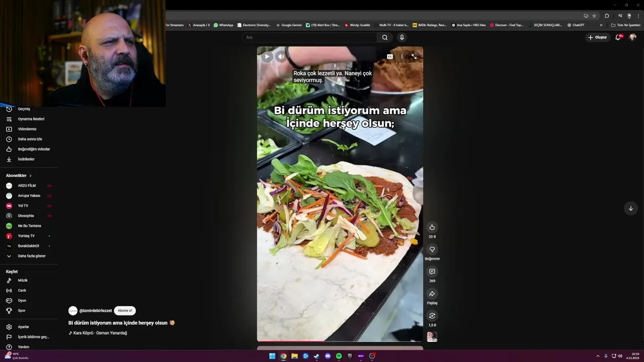Open Spotify from the taskbar
Screen dimensions: 644x362
(x=339, y=356)
